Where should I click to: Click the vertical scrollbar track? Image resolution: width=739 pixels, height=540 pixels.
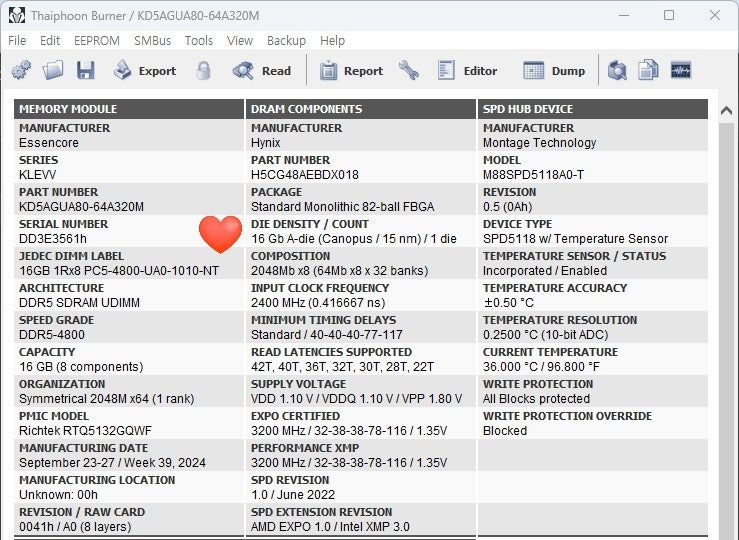point(726,330)
